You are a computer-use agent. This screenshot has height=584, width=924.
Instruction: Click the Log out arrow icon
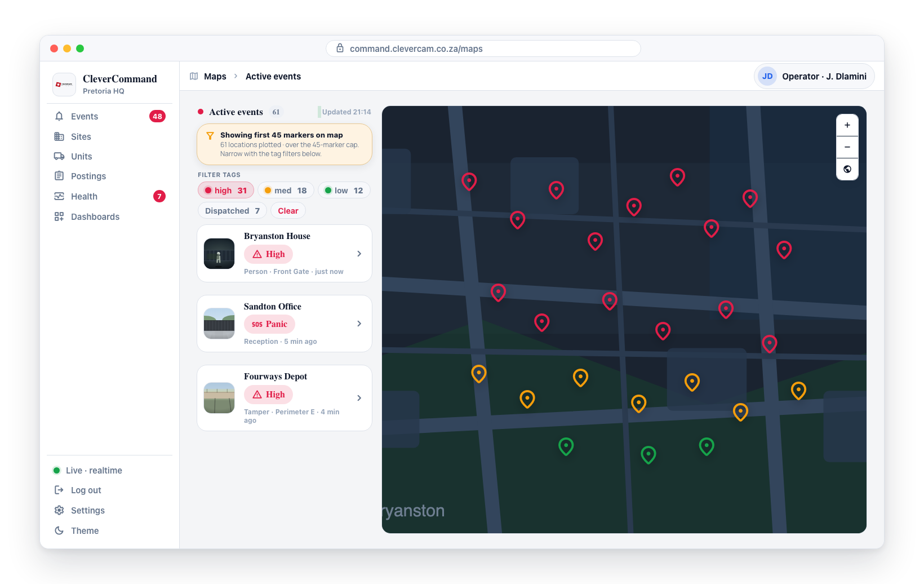(59, 490)
